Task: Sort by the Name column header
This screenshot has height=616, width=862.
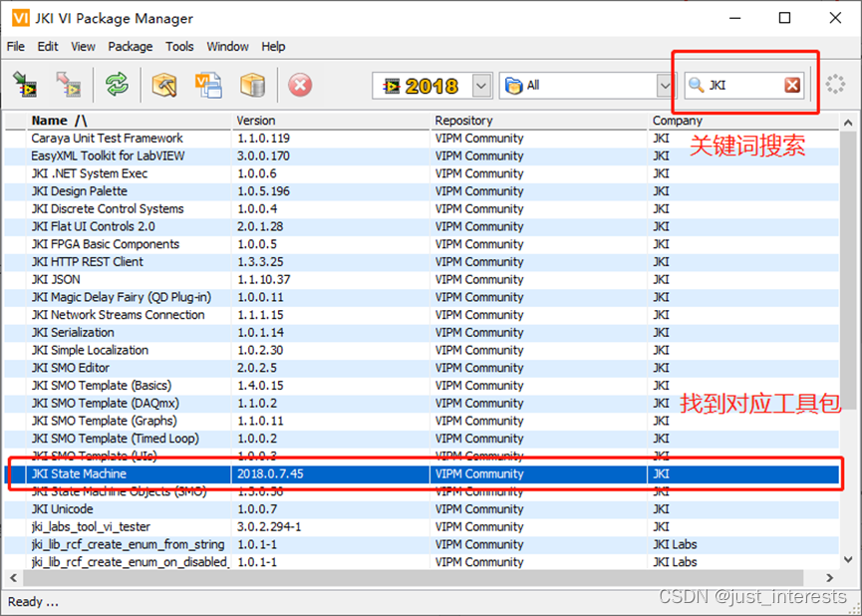Action: (x=129, y=121)
